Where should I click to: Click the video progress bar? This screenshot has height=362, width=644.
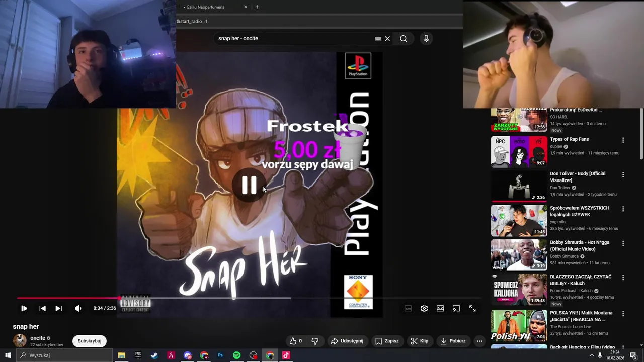pos(249,298)
